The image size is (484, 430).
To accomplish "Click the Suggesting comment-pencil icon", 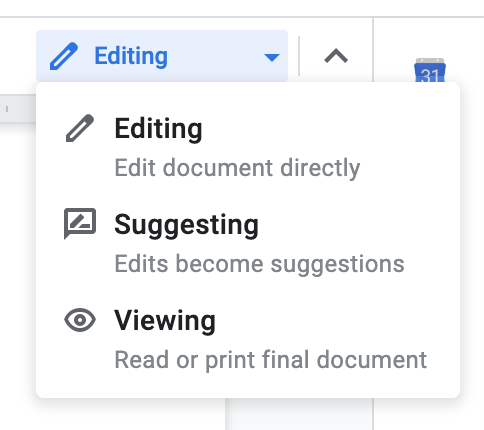I will (80, 224).
